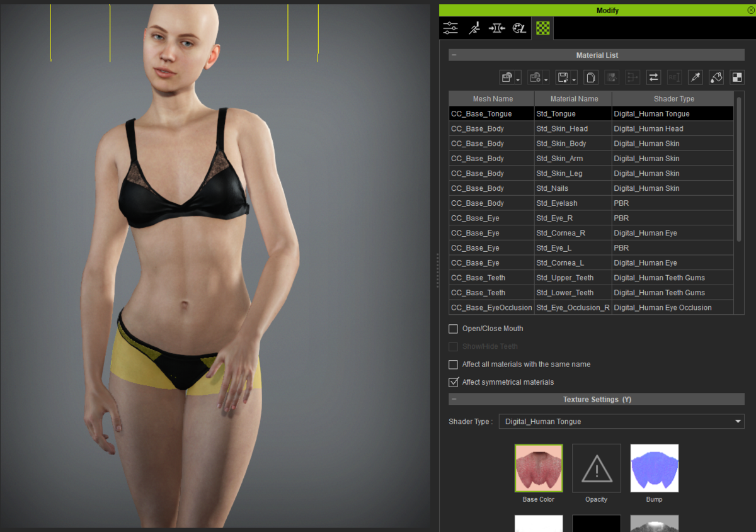Click the Load Material icon
Viewport: 756px width, 532px height.
(507, 77)
